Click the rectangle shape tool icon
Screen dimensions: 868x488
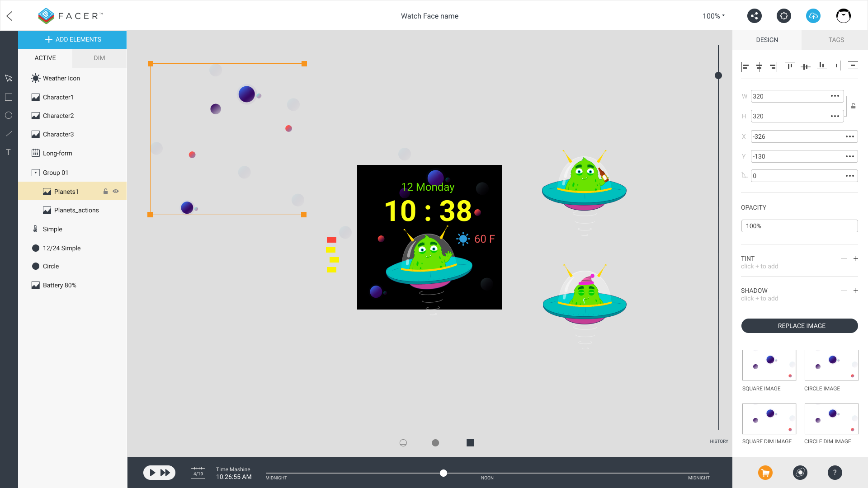point(8,97)
